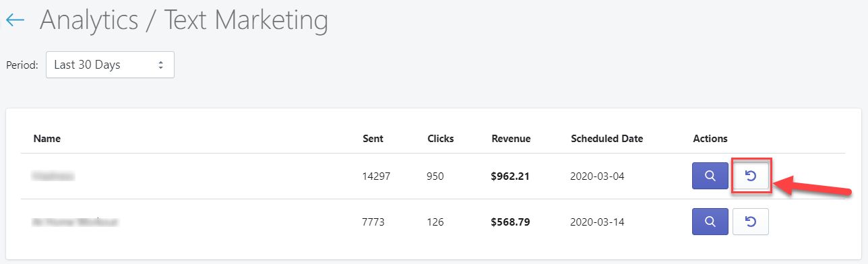
Task: Click the 950 clicks value
Action: (436, 176)
